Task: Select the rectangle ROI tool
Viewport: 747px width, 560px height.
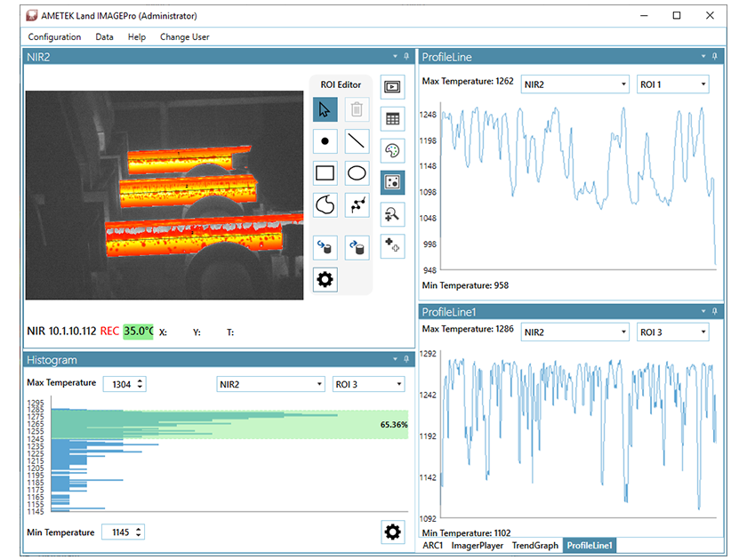Action: (325, 172)
